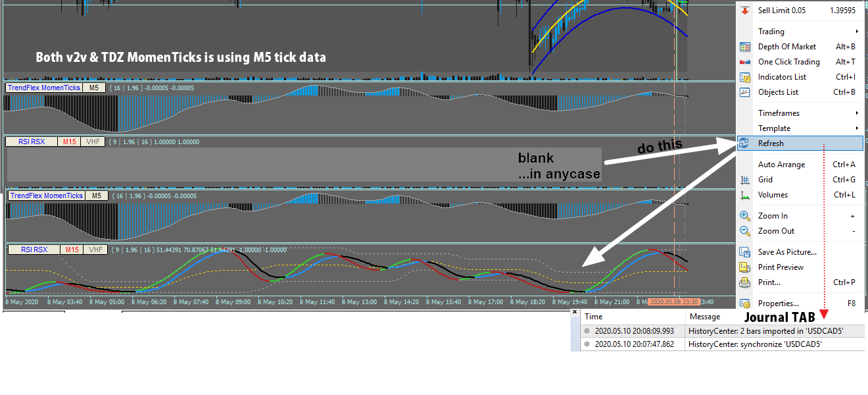Click the Print printer icon entry
This screenshot has width=868, height=395.
coord(745,282)
